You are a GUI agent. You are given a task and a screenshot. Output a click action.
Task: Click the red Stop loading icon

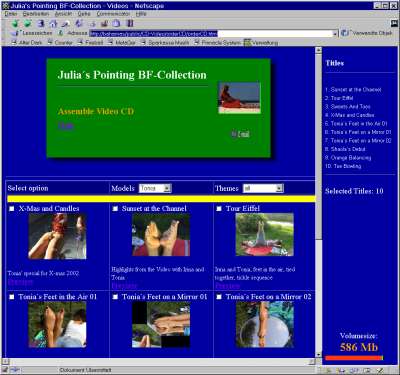tap(130, 24)
